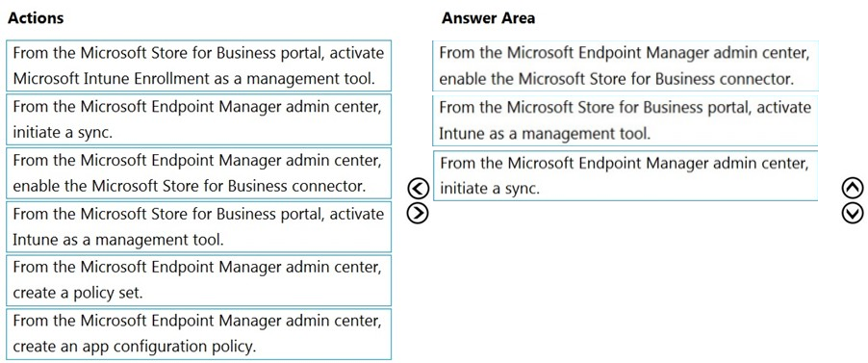Click the move-left circular arrow icon
This screenshot has height=363, width=868.
point(418,189)
